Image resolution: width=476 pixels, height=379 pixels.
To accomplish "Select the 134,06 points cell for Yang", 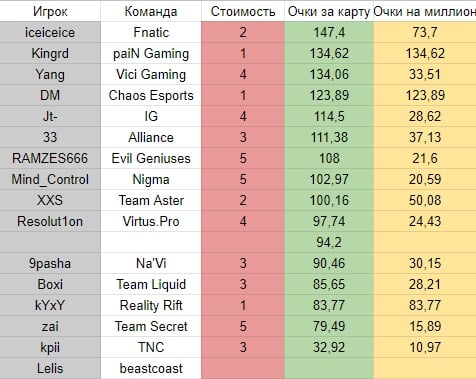I will 329,74.
